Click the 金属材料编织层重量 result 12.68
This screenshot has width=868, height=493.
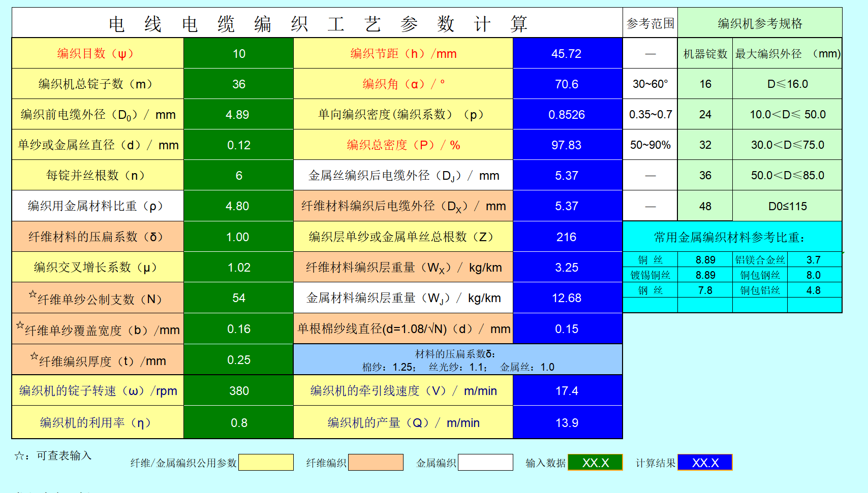click(x=567, y=298)
